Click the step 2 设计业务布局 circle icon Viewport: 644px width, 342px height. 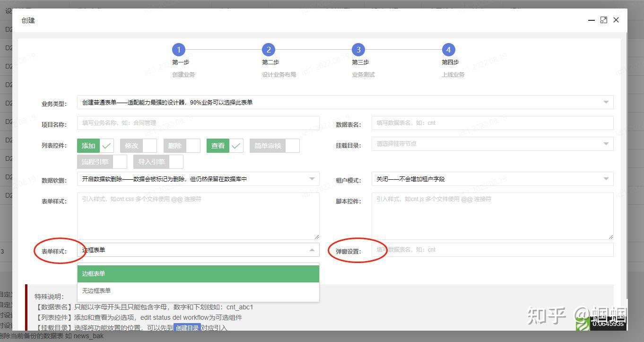[269, 49]
